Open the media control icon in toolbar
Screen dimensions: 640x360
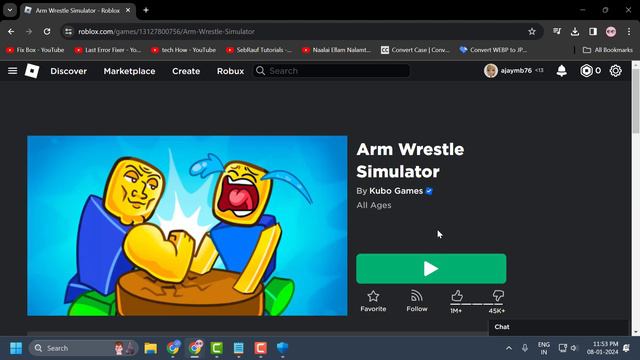click(557, 31)
